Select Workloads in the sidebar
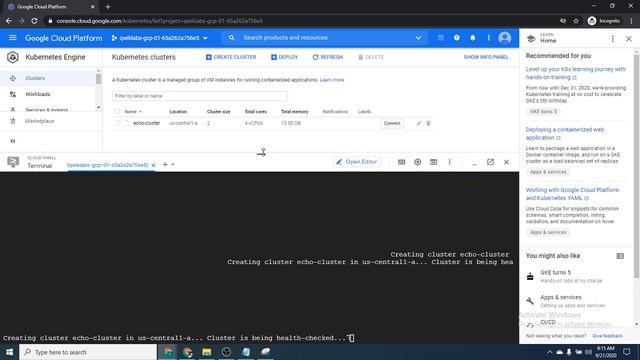The image size is (640, 360). coord(48,94)
